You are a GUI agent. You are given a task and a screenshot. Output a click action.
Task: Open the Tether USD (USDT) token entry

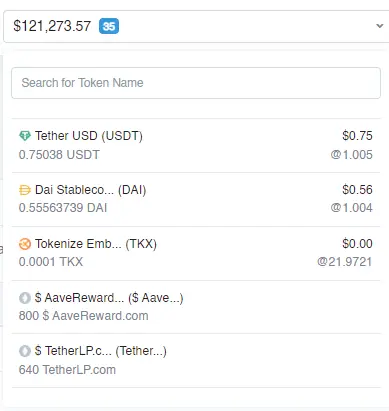tap(196, 145)
